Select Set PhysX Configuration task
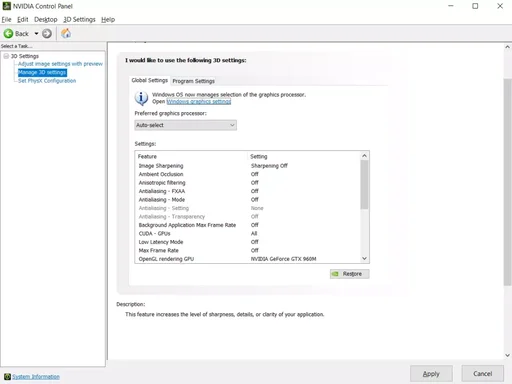This screenshot has width=512, height=384. click(47, 81)
